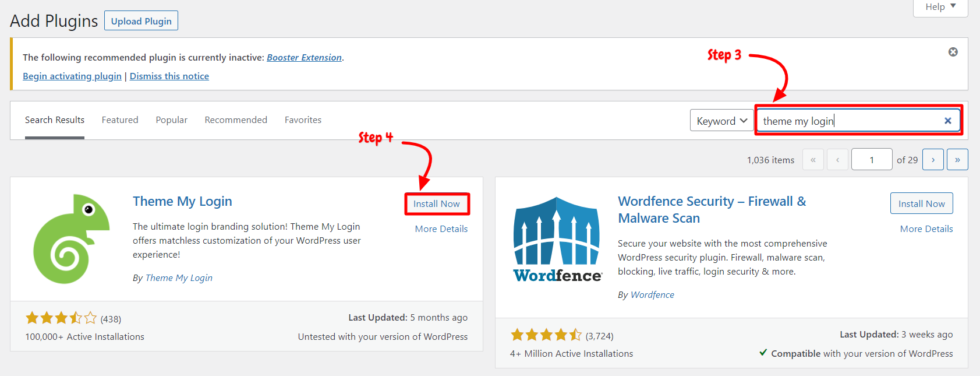Click the '100,000+ Active Installations' text
This screenshot has width=980, height=376.
[84, 337]
